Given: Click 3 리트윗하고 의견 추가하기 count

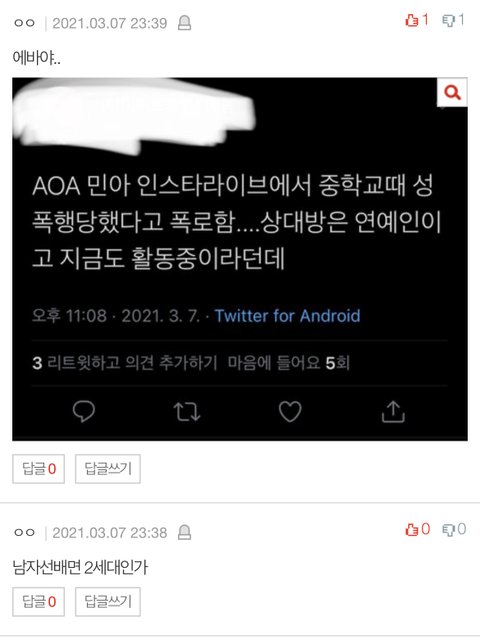Looking at the screenshot, I should point(124,362).
